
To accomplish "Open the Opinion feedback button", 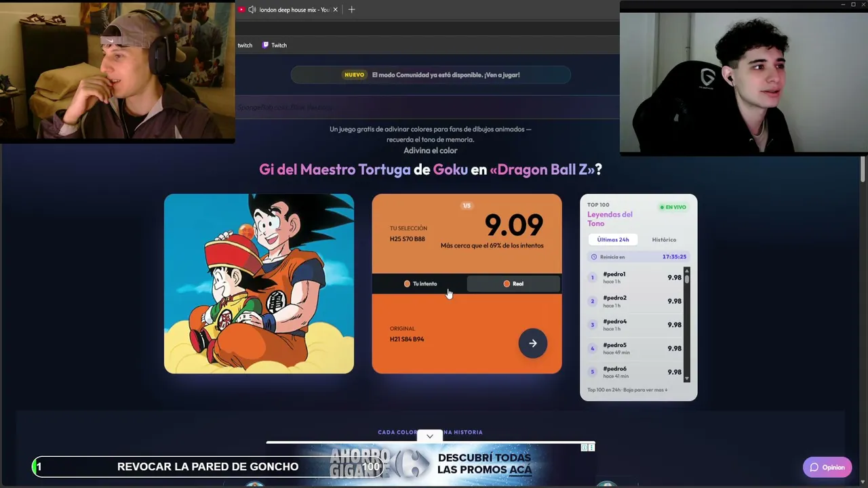I will [827, 467].
